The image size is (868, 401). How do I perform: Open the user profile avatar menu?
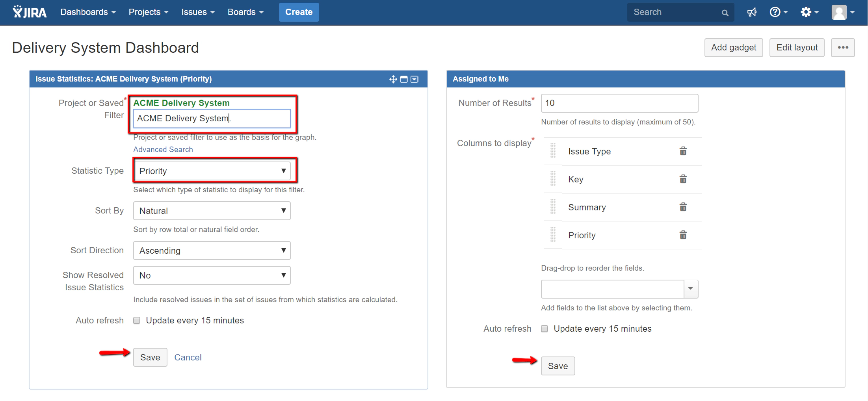click(839, 12)
